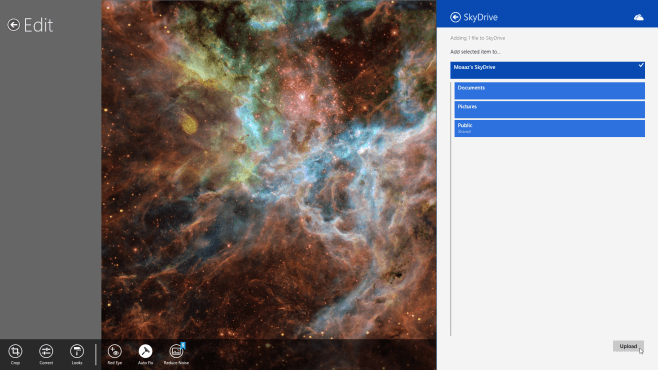Click the nebula photo preview

(269, 169)
